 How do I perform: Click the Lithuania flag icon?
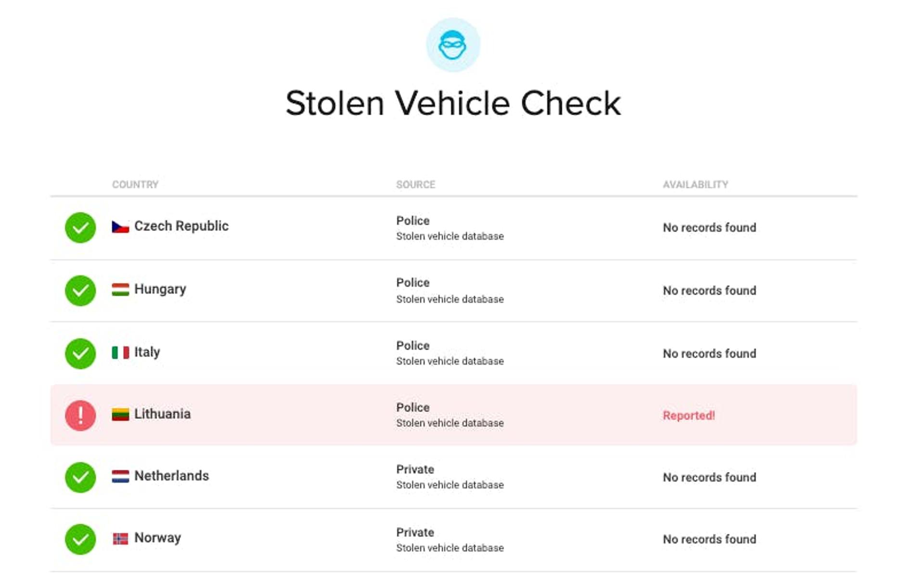coord(120,414)
